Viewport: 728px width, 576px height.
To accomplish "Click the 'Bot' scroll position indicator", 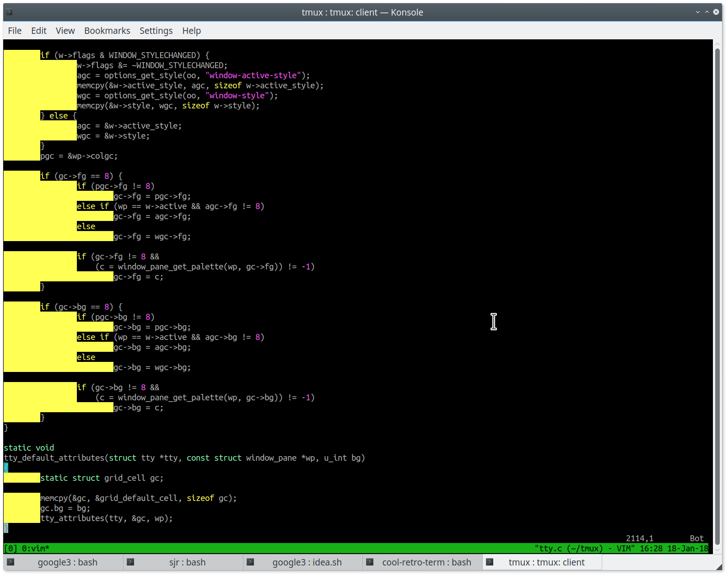I will pos(697,538).
